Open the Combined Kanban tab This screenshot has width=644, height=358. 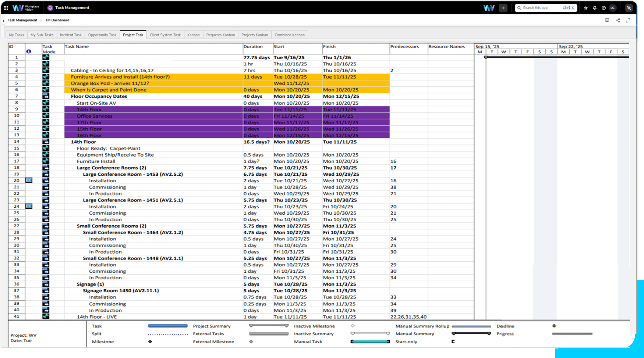pyautogui.click(x=289, y=35)
